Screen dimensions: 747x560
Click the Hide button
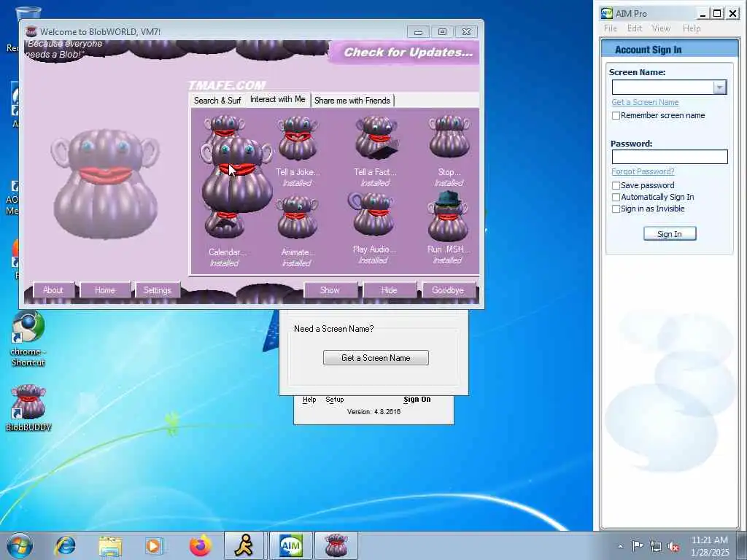coord(390,290)
